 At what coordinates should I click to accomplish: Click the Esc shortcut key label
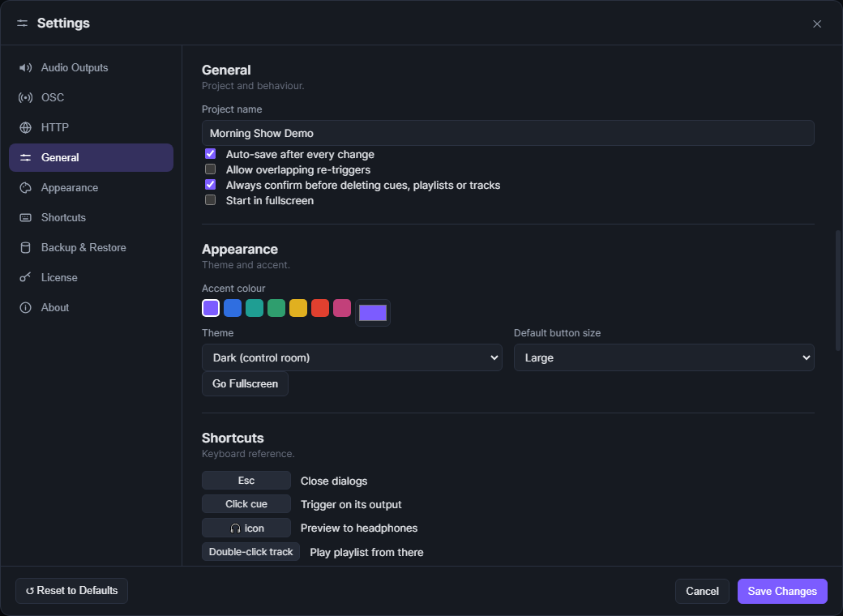click(246, 481)
